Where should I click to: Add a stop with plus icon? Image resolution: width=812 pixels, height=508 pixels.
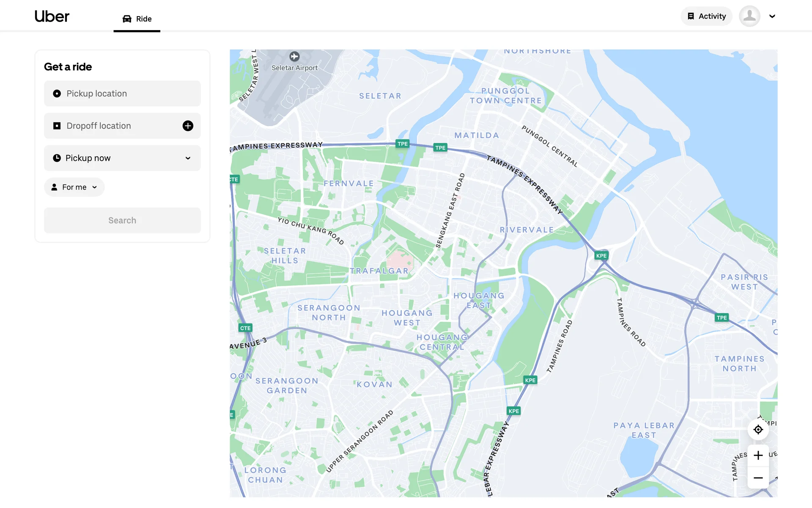188,126
